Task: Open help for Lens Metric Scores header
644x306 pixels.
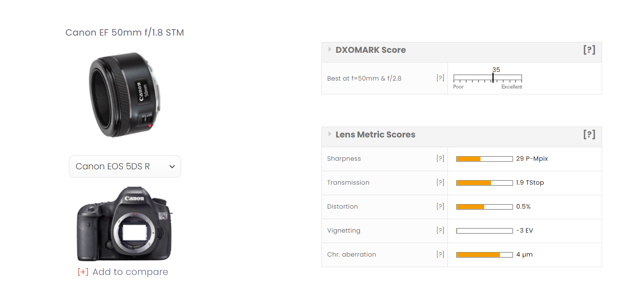Action: [x=589, y=134]
